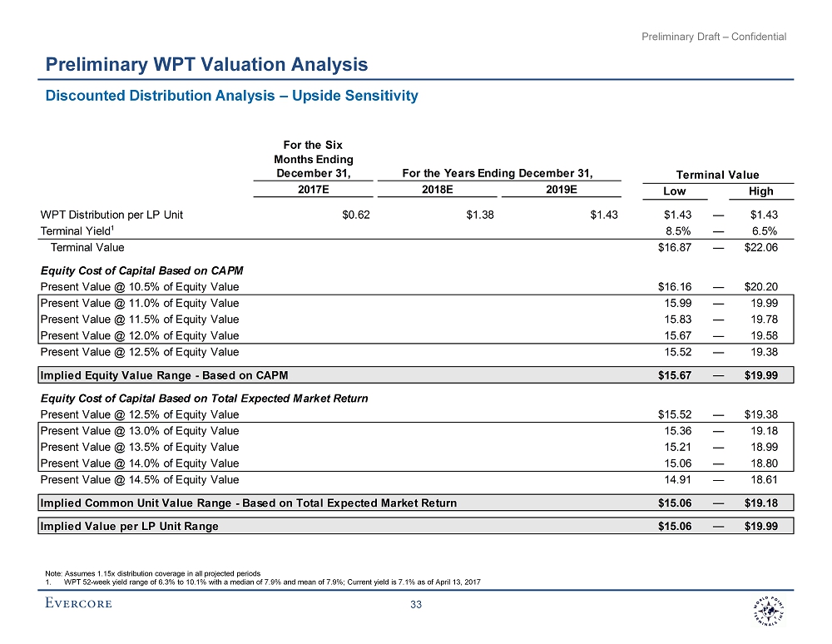832x644 pixels.
Task: Click the slide title Preliminary WPT Valuation Analysis
Action: [206, 64]
